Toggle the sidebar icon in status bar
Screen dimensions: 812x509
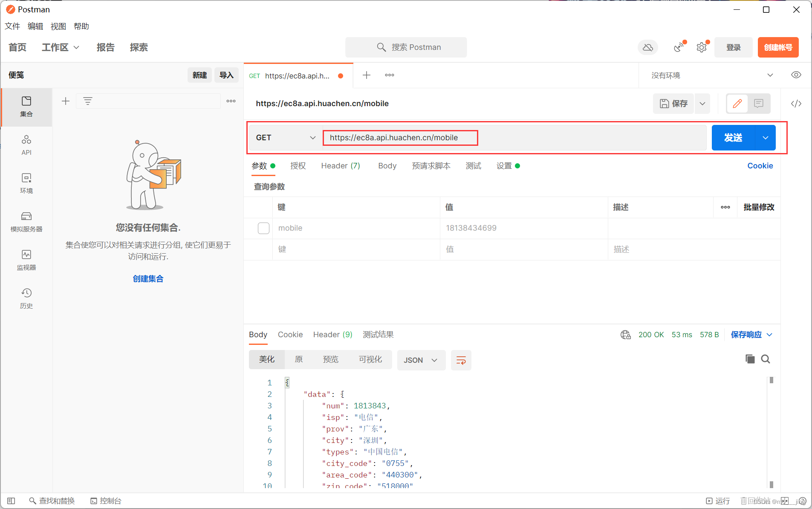click(11, 501)
